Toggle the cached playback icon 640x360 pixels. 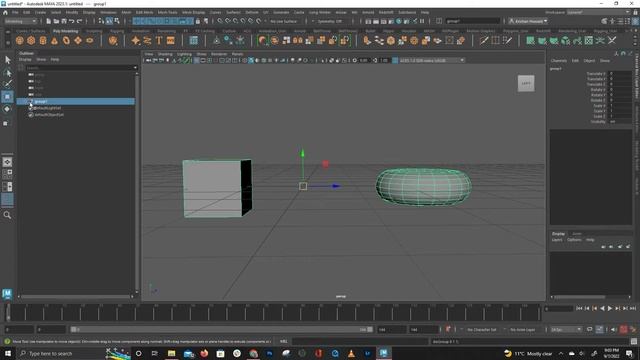point(599,329)
